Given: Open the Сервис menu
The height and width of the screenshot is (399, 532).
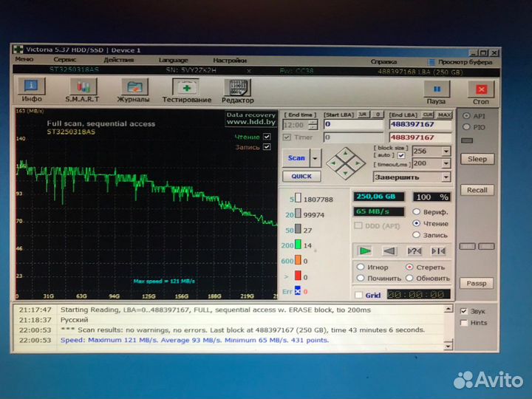Looking at the screenshot, I should pos(65,60).
